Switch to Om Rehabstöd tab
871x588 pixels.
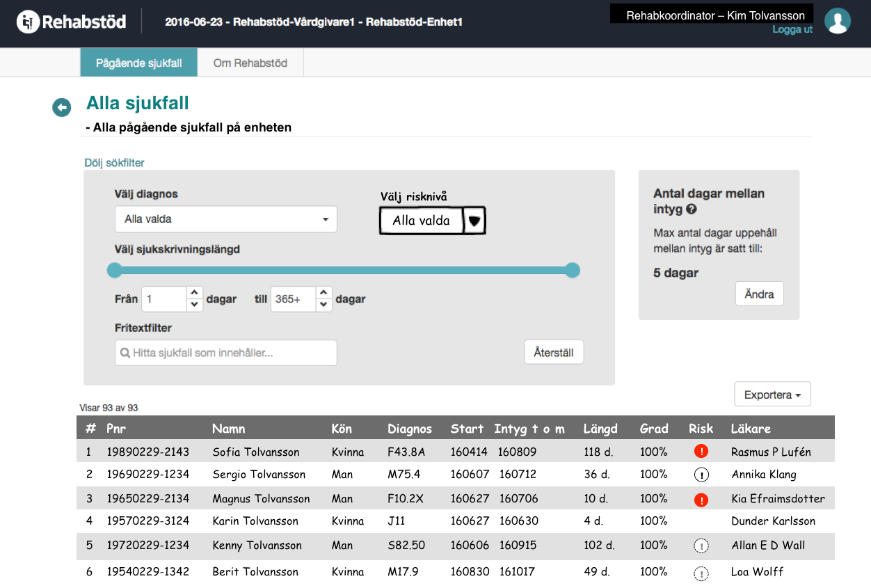(250, 63)
